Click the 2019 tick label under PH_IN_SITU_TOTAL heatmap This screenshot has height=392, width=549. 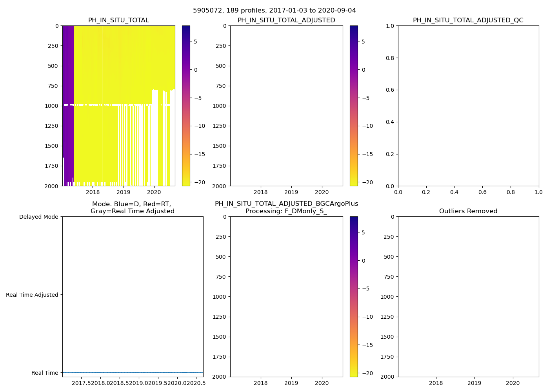124,192
